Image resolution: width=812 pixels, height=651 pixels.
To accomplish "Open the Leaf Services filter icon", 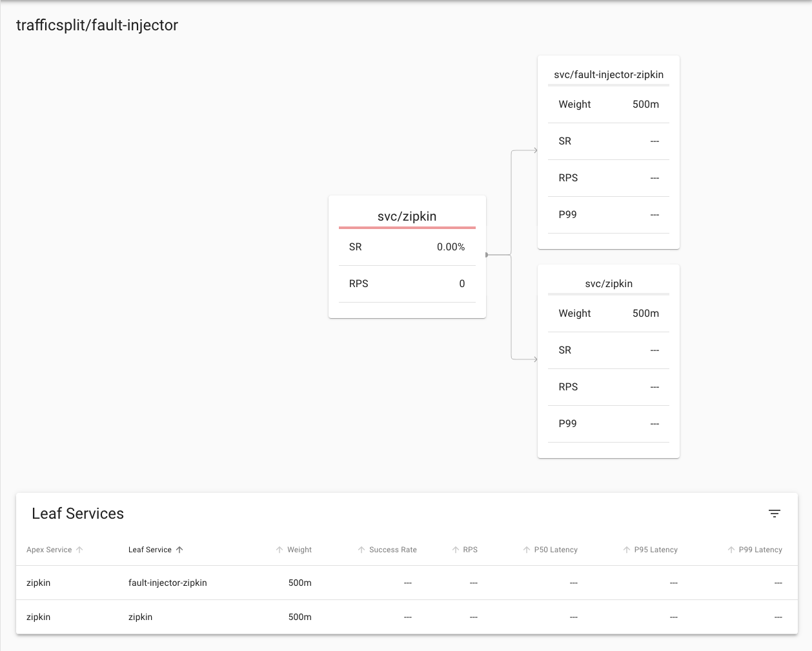I will (775, 514).
